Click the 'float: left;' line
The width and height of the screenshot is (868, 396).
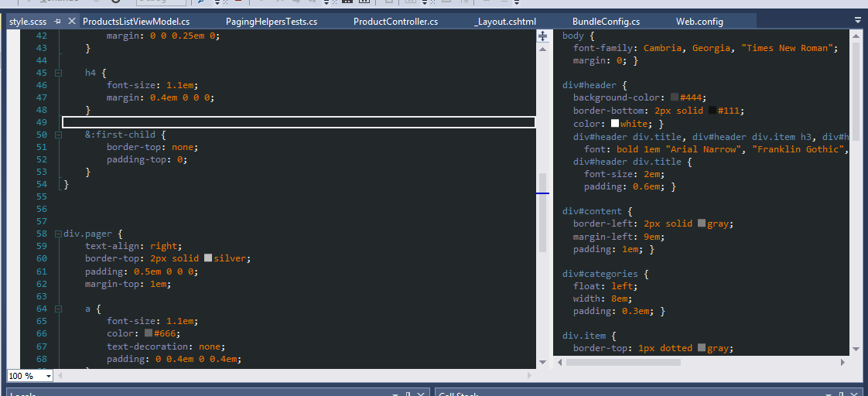point(606,286)
